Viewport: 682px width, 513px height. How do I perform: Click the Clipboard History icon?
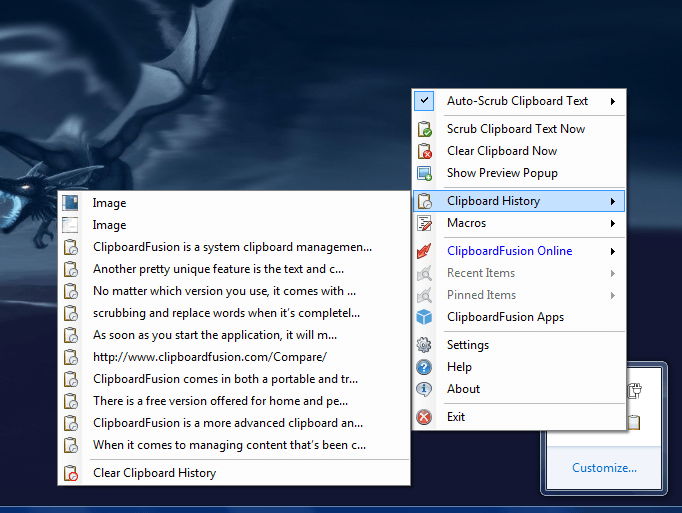click(425, 201)
